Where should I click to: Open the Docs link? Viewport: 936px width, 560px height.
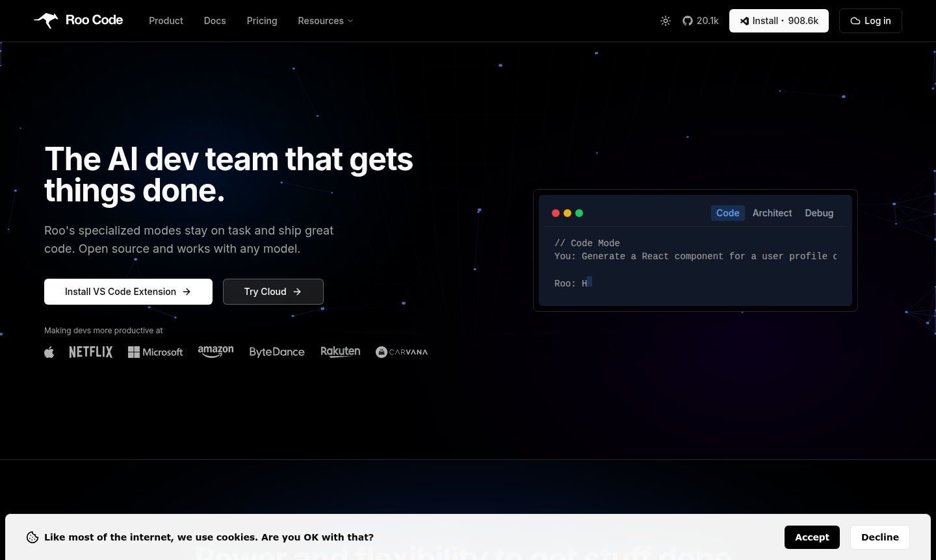point(214,21)
